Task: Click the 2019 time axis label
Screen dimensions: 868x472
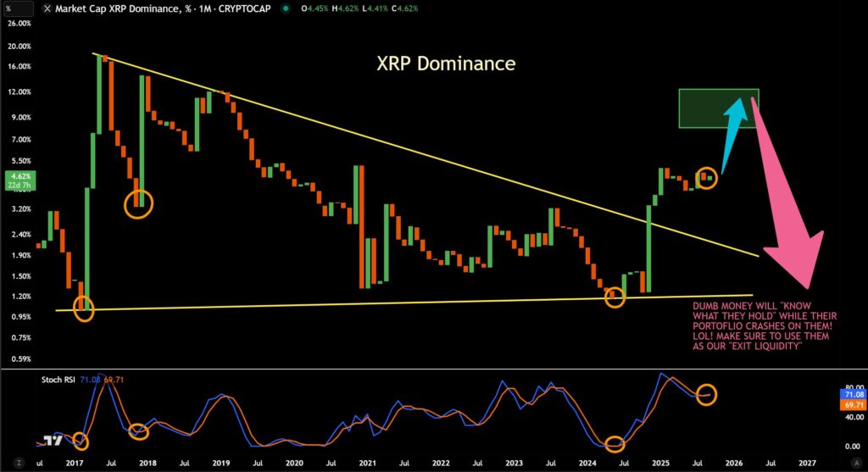Action: [x=221, y=464]
